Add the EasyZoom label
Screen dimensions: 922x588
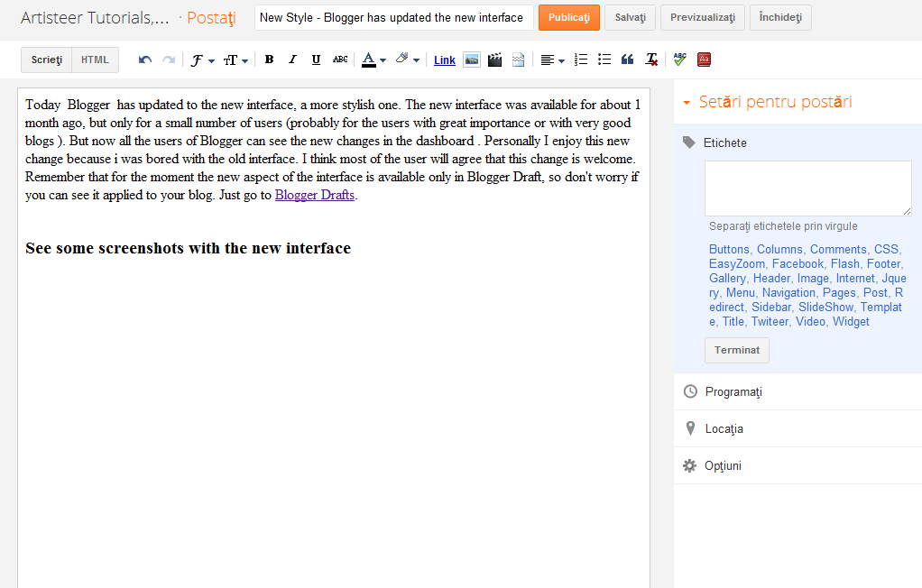click(x=737, y=264)
